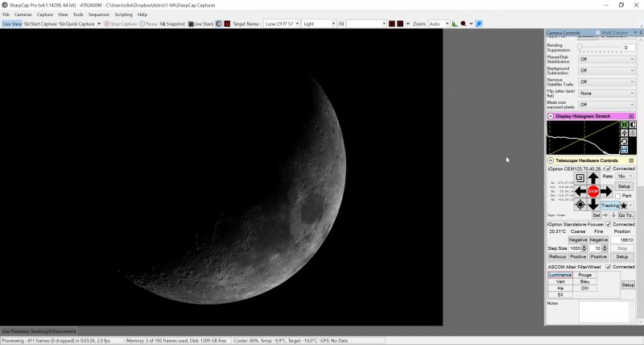The image size is (644, 345).
Task: Click the magnifier focus-score tool icon
Action: pyautogui.click(x=464, y=24)
